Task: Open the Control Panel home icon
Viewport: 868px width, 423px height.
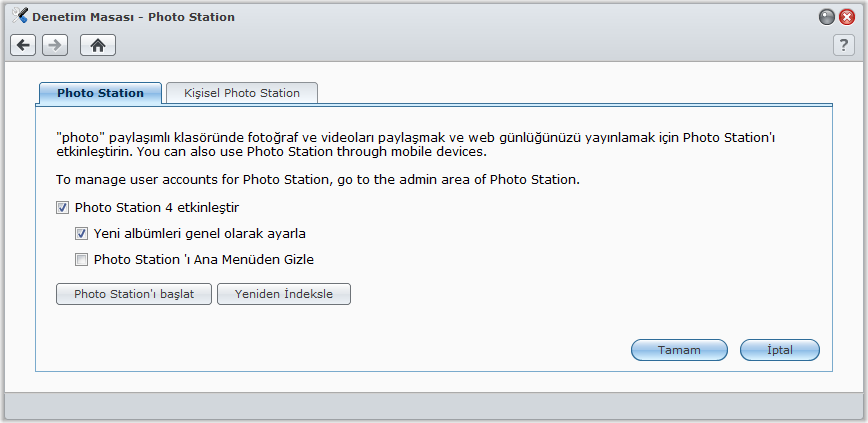Action: [98, 45]
